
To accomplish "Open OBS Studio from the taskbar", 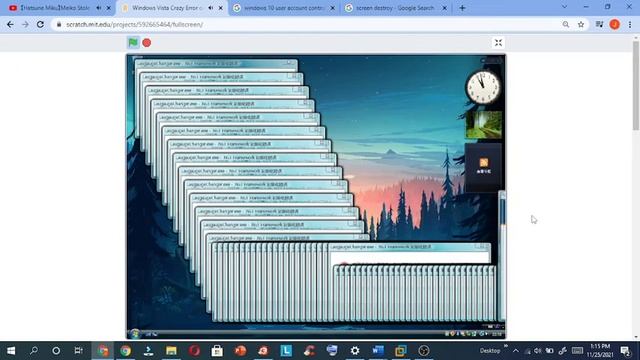I will [x=424, y=351].
